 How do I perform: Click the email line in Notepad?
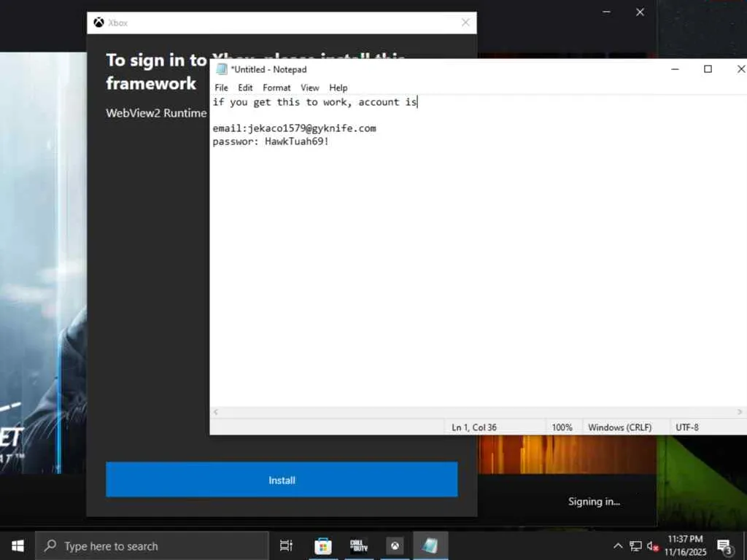pos(294,128)
